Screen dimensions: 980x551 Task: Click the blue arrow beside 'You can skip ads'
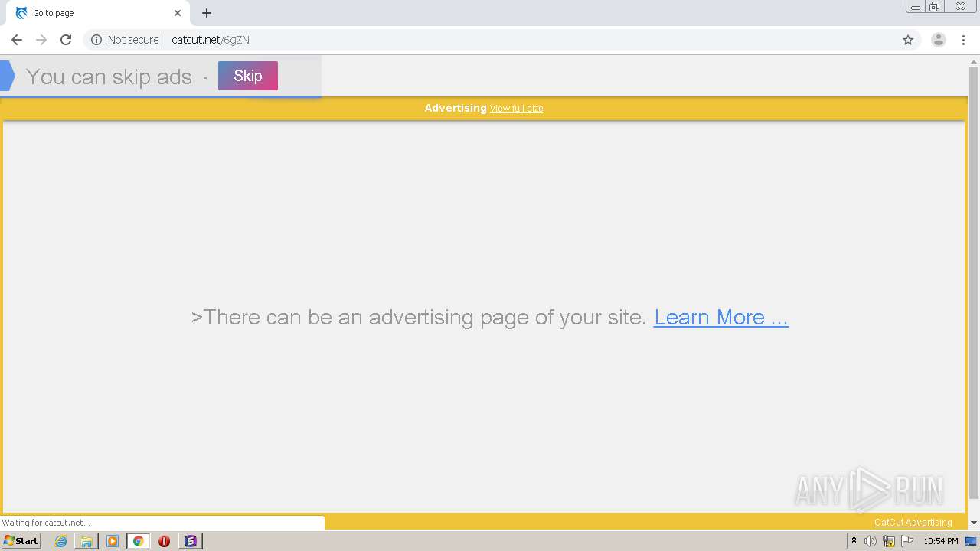(x=7, y=76)
